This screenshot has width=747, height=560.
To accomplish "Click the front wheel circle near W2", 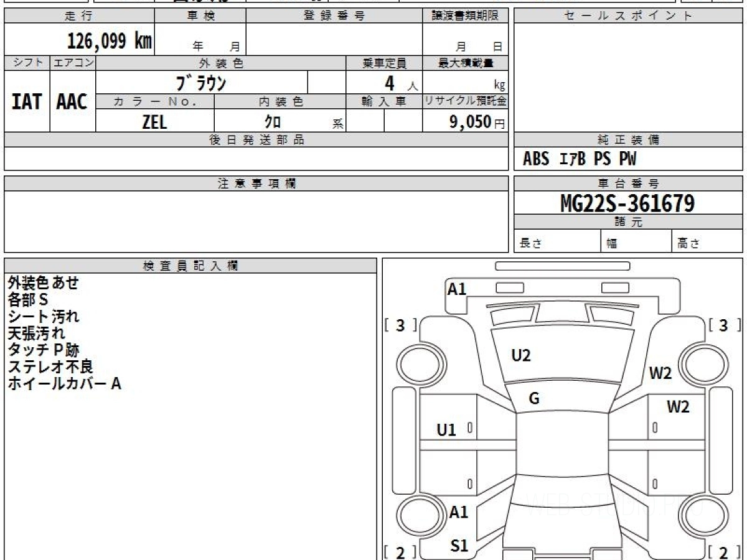I will pyautogui.click(x=703, y=363).
